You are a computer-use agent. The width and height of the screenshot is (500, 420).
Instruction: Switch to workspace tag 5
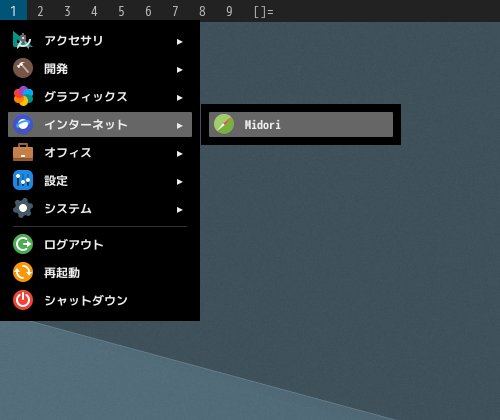(121, 11)
